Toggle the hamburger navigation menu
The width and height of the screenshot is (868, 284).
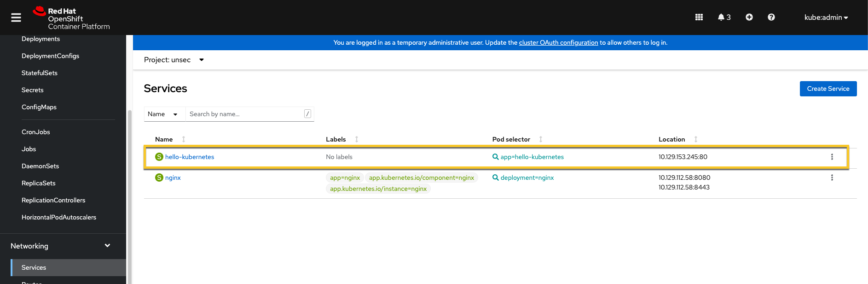[x=16, y=18]
